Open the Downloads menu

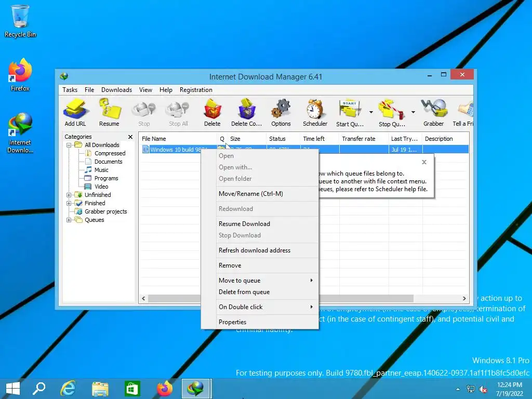[x=116, y=90]
